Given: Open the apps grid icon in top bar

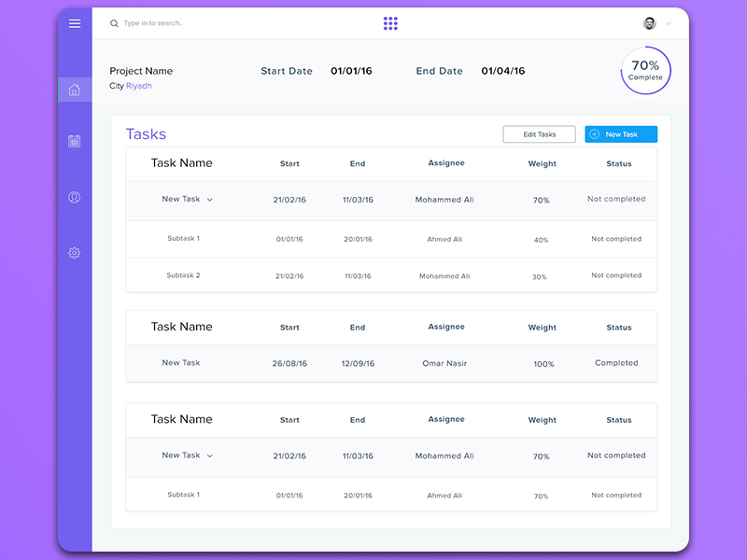Looking at the screenshot, I should (390, 22).
